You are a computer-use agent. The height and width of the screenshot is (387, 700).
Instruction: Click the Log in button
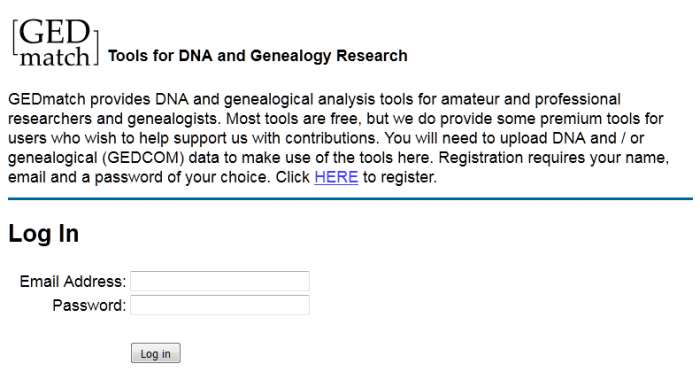[x=156, y=353]
